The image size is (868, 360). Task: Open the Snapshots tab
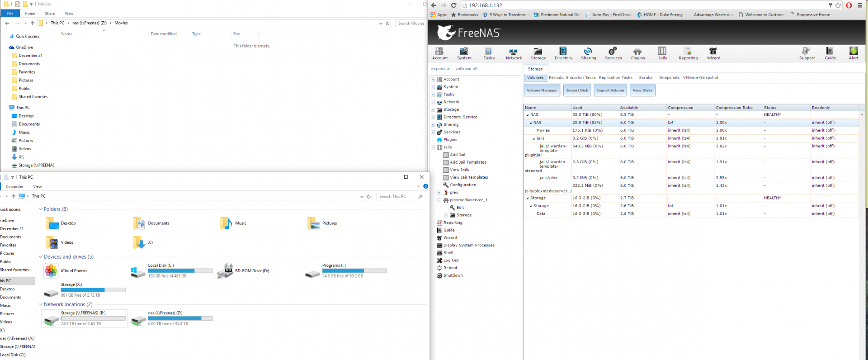669,78
